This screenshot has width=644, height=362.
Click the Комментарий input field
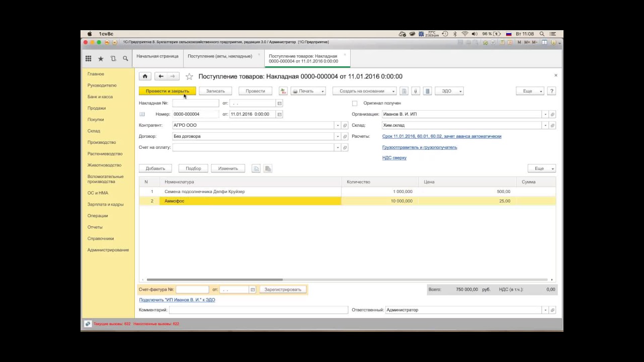(258, 310)
